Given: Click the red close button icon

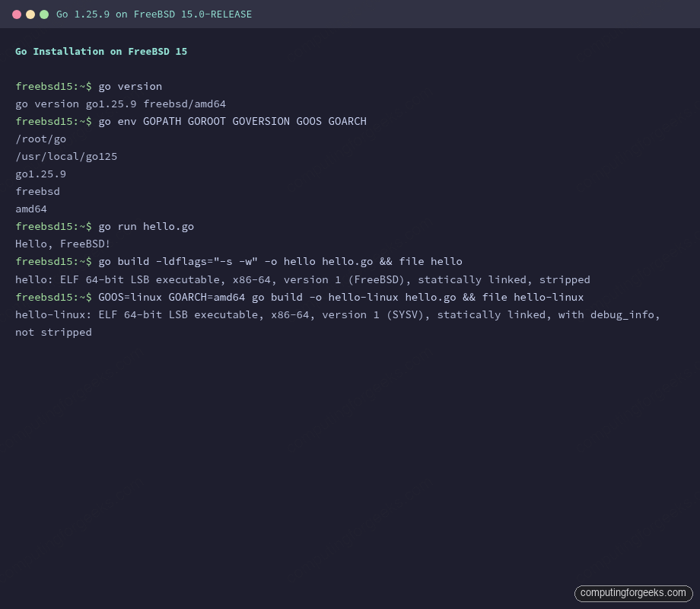Looking at the screenshot, I should click(x=17, y=14).
